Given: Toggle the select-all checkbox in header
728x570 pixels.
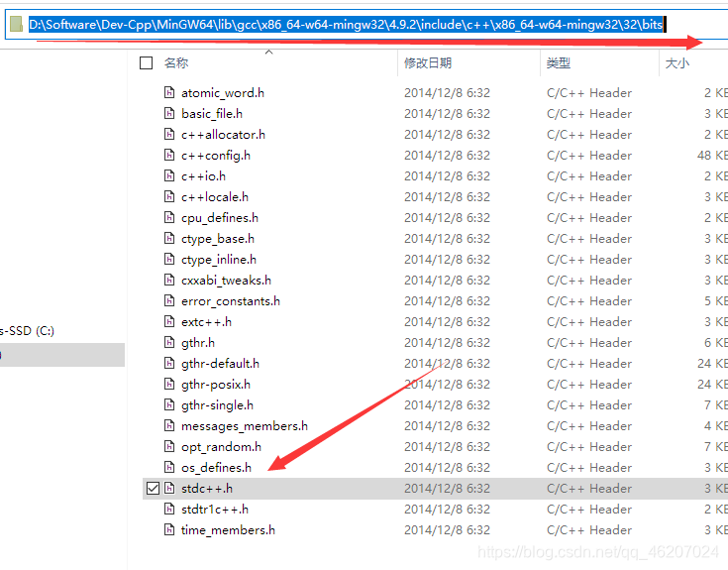Looking at the screenshot, I should [147, 62].
